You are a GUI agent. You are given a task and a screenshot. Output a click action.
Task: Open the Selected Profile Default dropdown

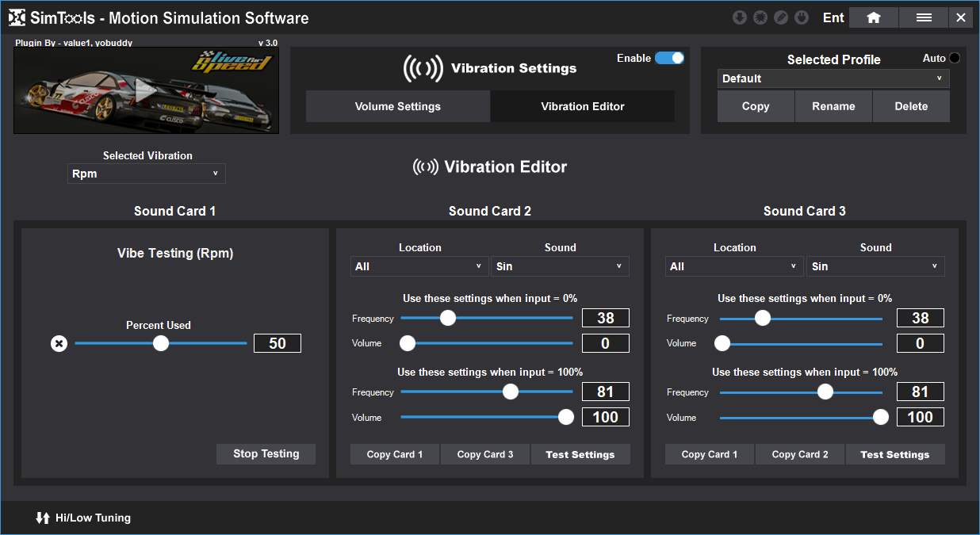pyautogui.click(x=833, y=78)
